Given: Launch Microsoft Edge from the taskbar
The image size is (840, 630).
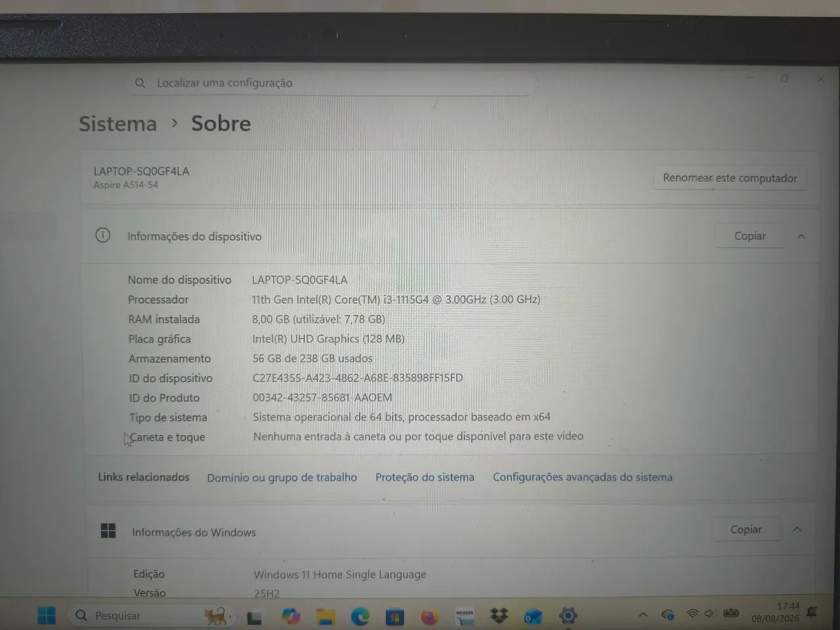Looking at the screenshot, I should [360, 616].
